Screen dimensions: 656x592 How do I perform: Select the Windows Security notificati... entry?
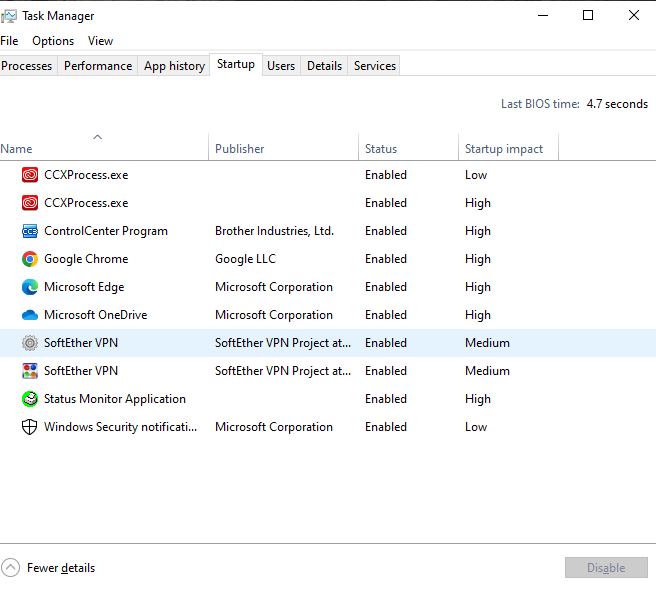pyautogui.click(x=120, y=427)
